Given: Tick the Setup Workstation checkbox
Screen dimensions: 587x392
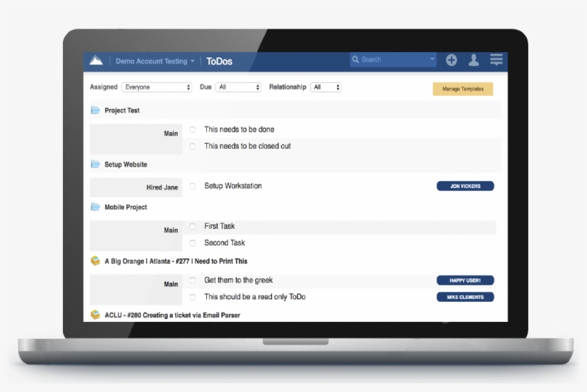Looking at the screenshot, I should click(193, 186).
